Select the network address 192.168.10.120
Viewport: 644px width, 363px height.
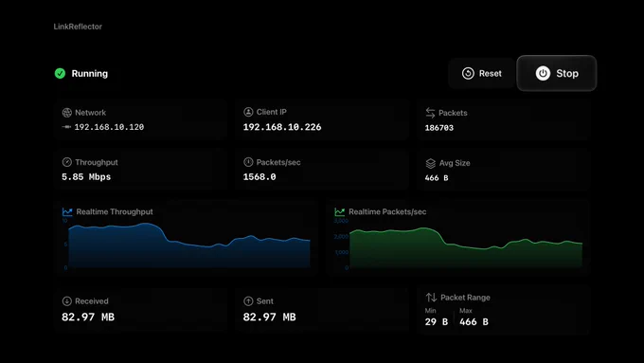coord(109,127)
